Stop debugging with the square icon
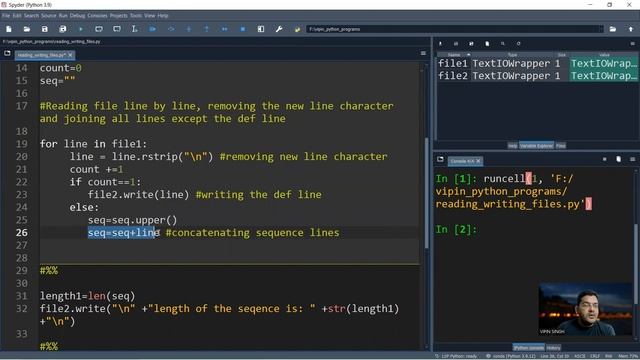This screenshot has width=640, height=360. click(242, 29)
